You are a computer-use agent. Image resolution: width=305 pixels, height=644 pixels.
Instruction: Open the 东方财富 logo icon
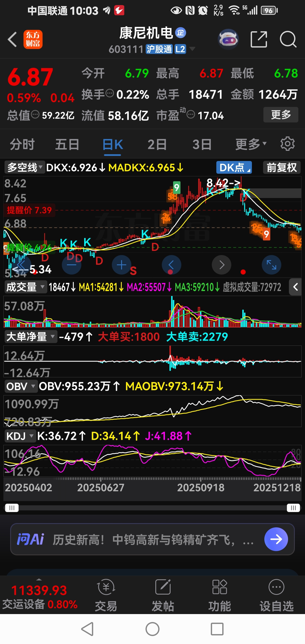(x=33, y=39)
